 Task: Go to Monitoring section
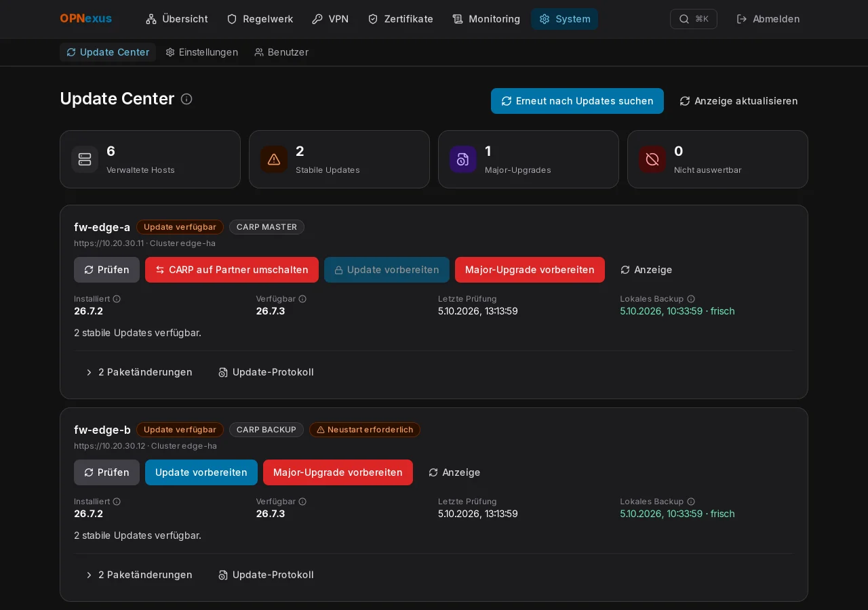coord(486,19)
